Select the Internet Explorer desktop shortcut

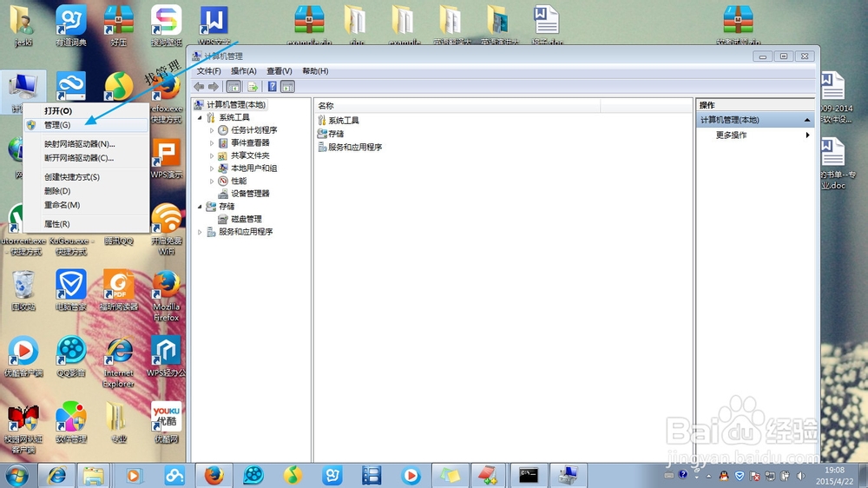(x=118, y=362)
